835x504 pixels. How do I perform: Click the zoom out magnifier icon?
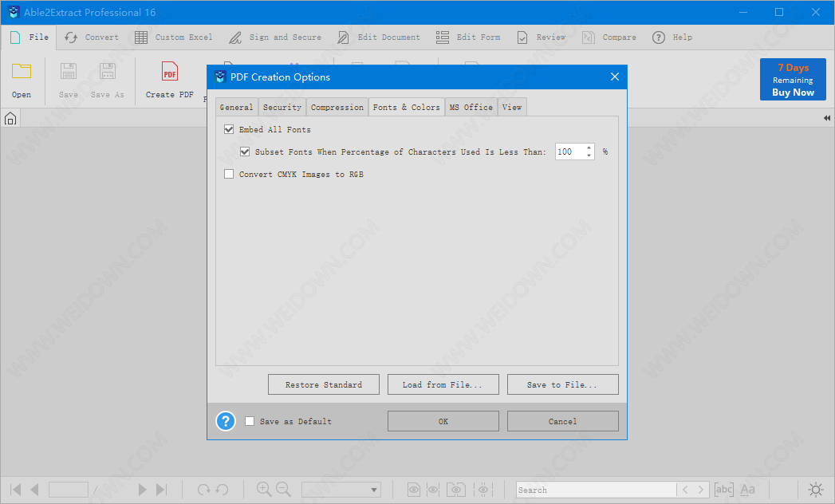(283, 489)
